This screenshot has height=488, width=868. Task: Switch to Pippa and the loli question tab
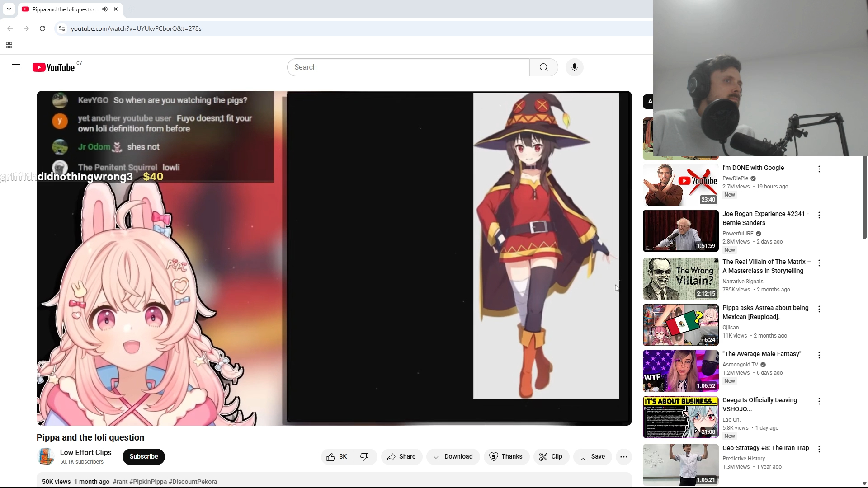(64, 9)
